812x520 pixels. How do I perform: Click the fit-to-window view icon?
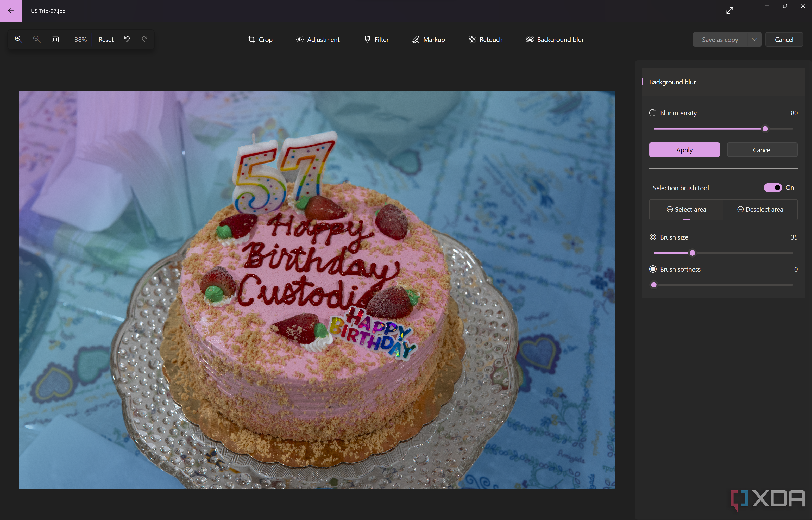[55, 39]
